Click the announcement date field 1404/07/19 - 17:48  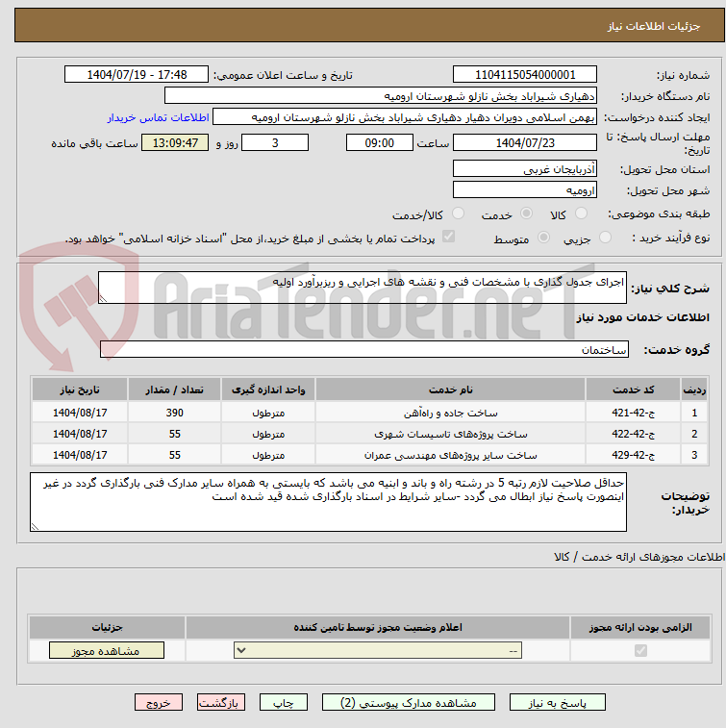point(137,74)
